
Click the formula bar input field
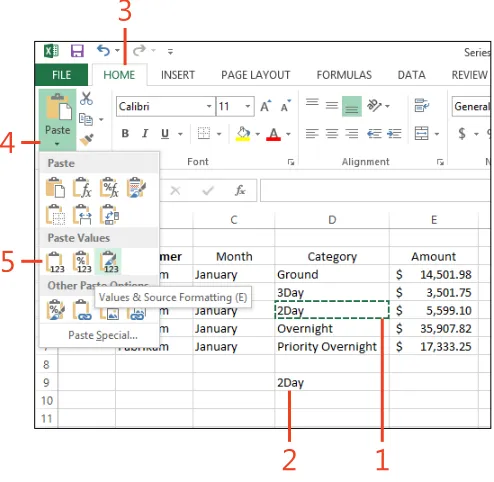pyautogui.click(x=375, y=191)
